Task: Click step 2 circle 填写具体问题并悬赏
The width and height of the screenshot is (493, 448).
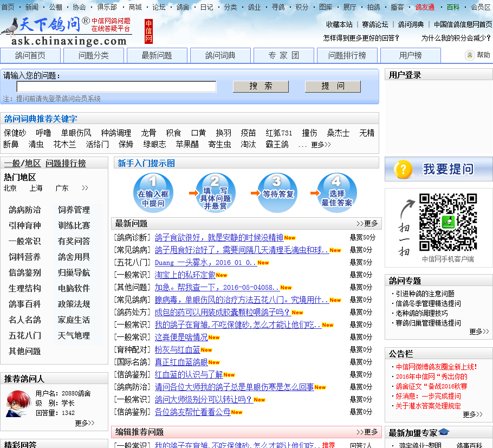Action: pyautogui.click(x=216, y=193)
